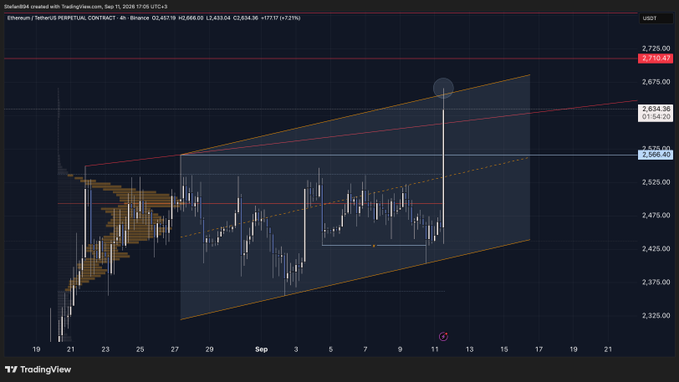The image size is (679, 382).
Task: Click the 15 date on time axis
Action: [x=504, y=349]
